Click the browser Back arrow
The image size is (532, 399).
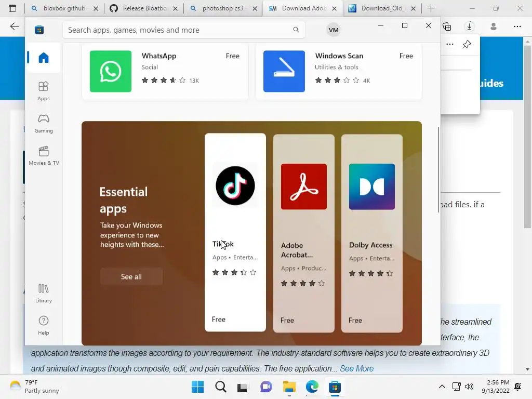14,26
